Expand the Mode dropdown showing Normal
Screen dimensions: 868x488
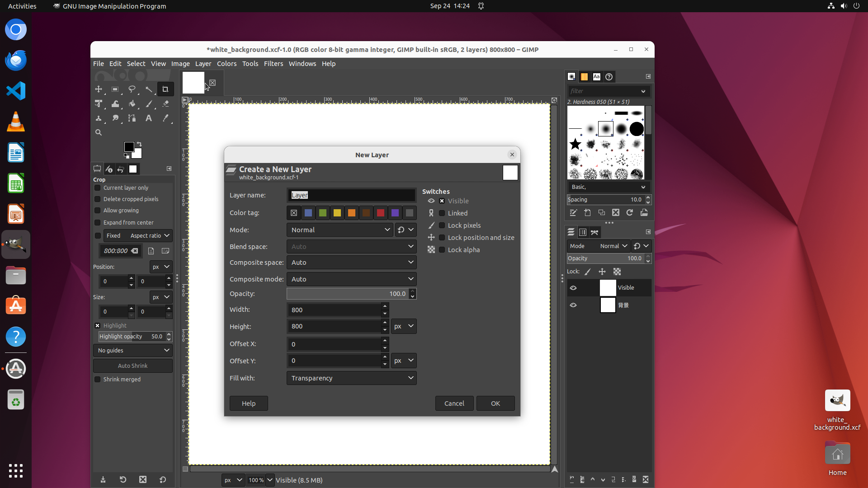[340, 230]
